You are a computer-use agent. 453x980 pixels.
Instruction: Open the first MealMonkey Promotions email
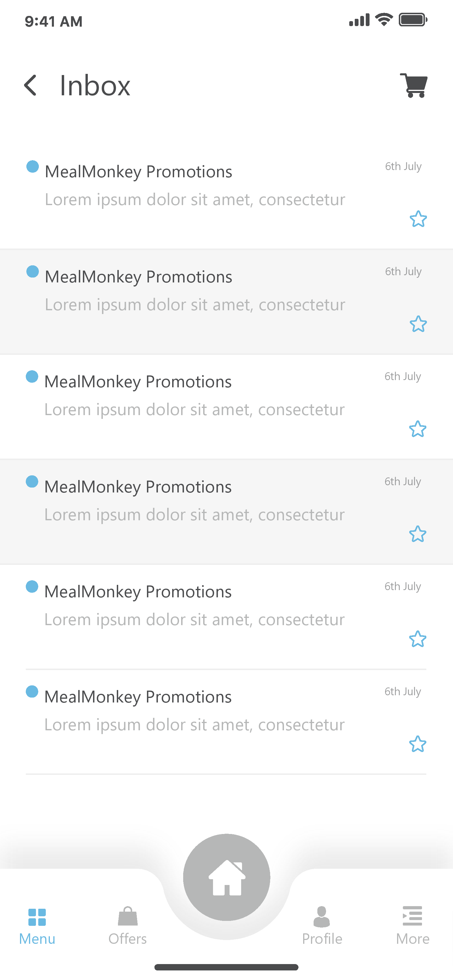tap(139, 172)
